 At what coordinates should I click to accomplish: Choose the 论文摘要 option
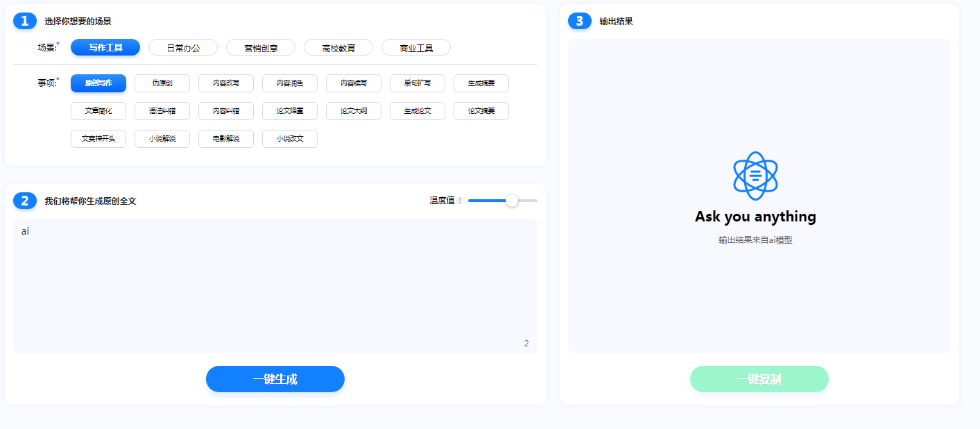(481, 111)
